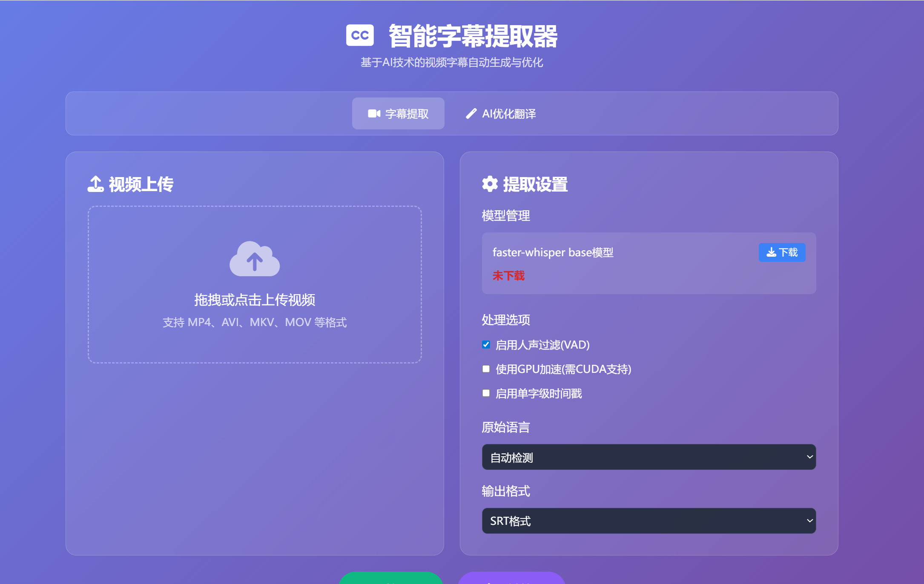Click the upload arrow icon beside 视频上传
Image resolution: width=924 pixels, height=584 pixels.
pyautogui.click(x=95, y=184)
